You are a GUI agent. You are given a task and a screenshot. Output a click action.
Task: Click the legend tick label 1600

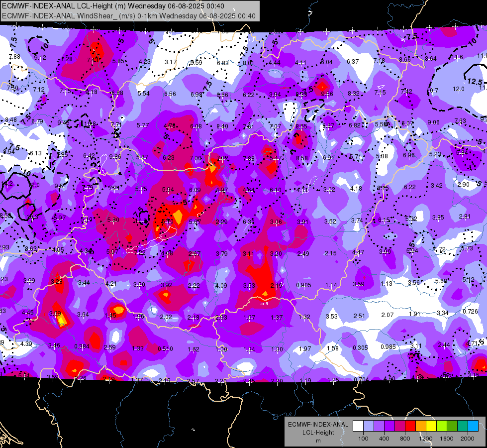tap(447, 439)
